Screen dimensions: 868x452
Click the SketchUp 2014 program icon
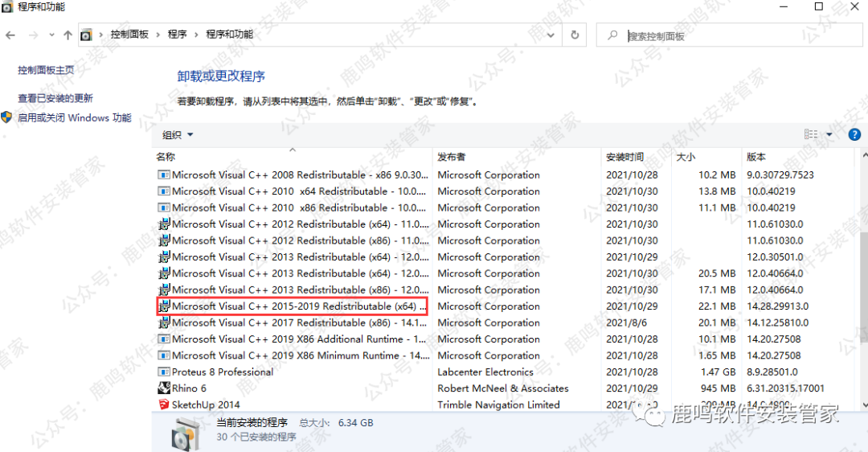click(x=164, y=405)
